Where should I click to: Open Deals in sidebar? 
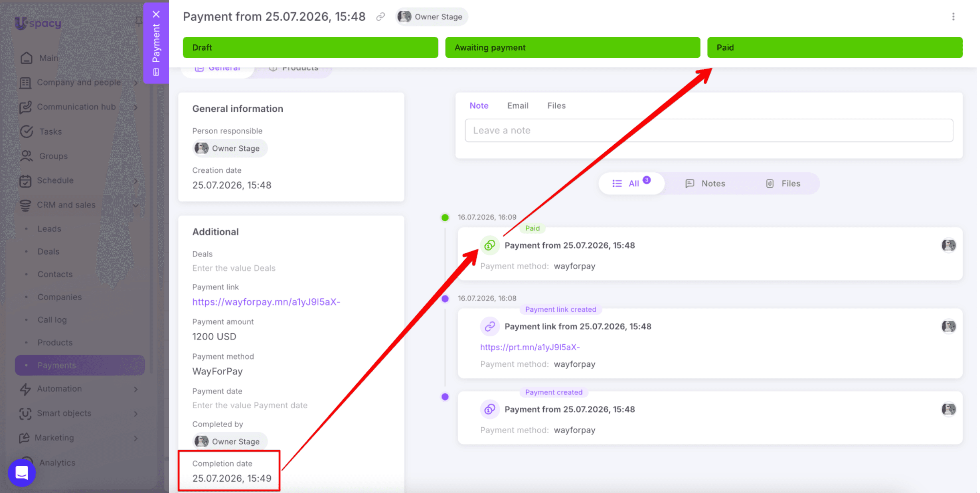tap(49, 252)
